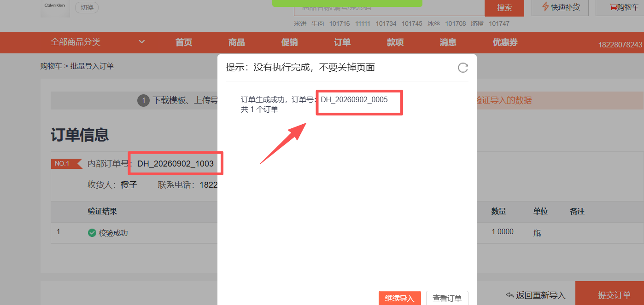Click the 数量 column header
Screen dimensions: 644x305
pos(499,211)
